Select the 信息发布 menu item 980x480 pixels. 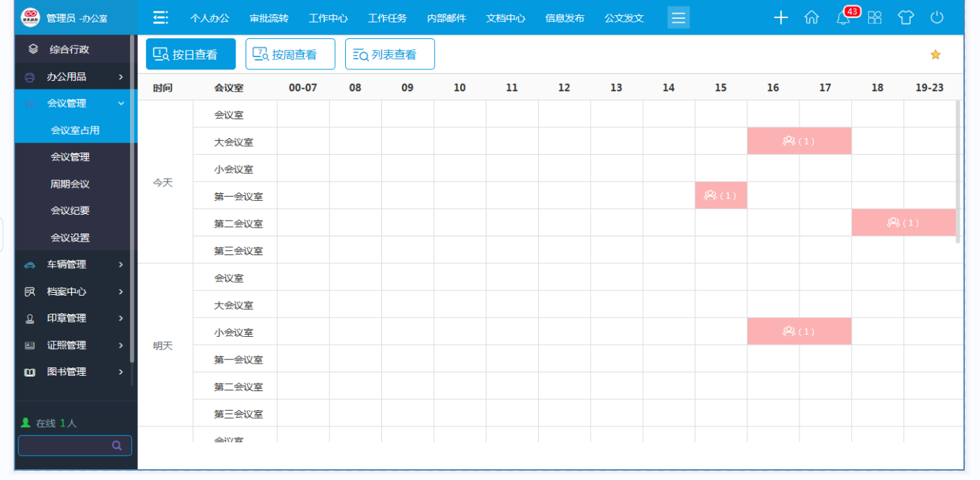[x=565, y=18]
